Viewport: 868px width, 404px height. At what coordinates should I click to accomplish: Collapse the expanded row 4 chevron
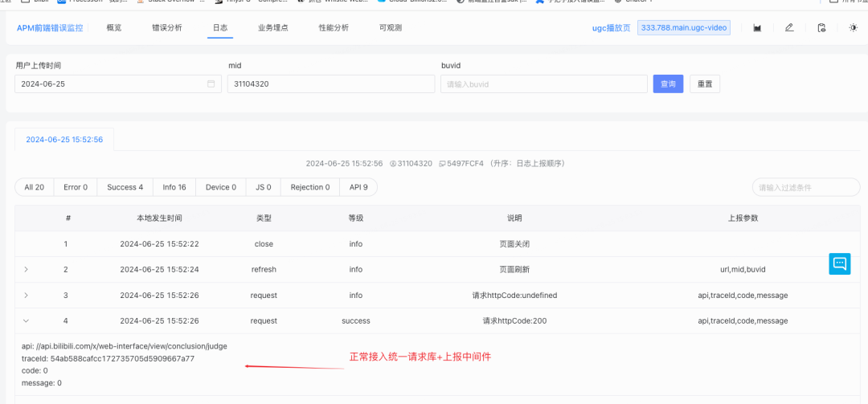[x=26, y=321]
